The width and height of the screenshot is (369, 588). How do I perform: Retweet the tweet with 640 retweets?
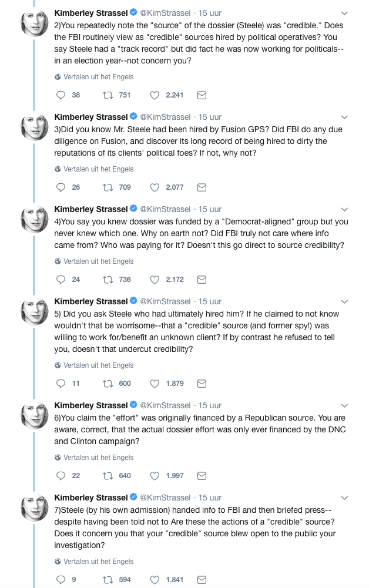pos(108,476)
